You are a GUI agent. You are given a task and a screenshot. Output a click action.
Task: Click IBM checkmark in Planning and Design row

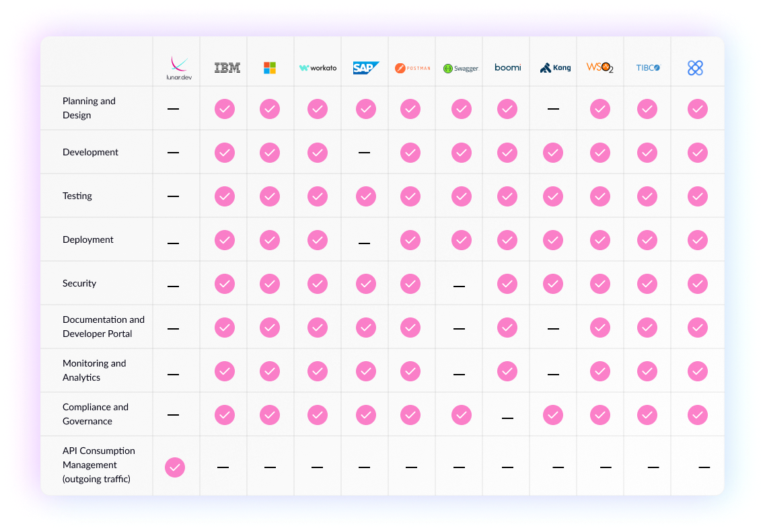pos(225,109)
